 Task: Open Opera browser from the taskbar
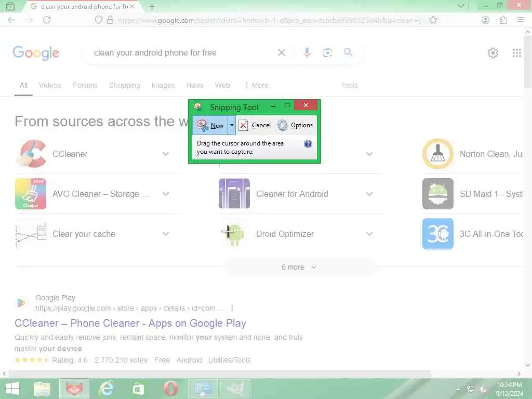[x=170, y=389]
